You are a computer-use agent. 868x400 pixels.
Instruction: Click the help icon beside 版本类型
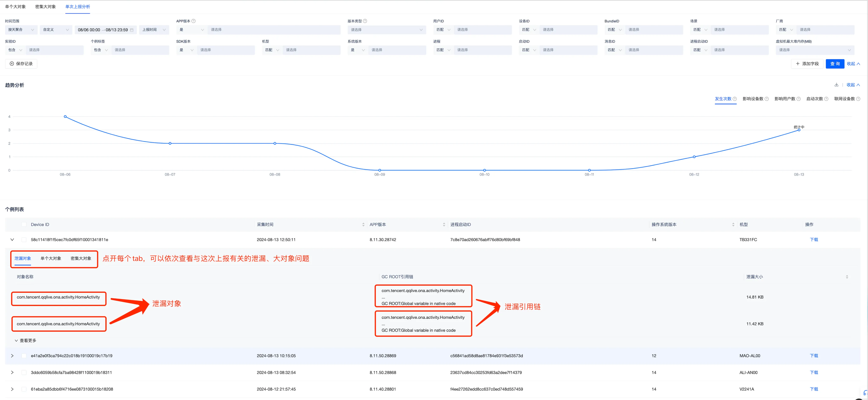coord(365,21)
